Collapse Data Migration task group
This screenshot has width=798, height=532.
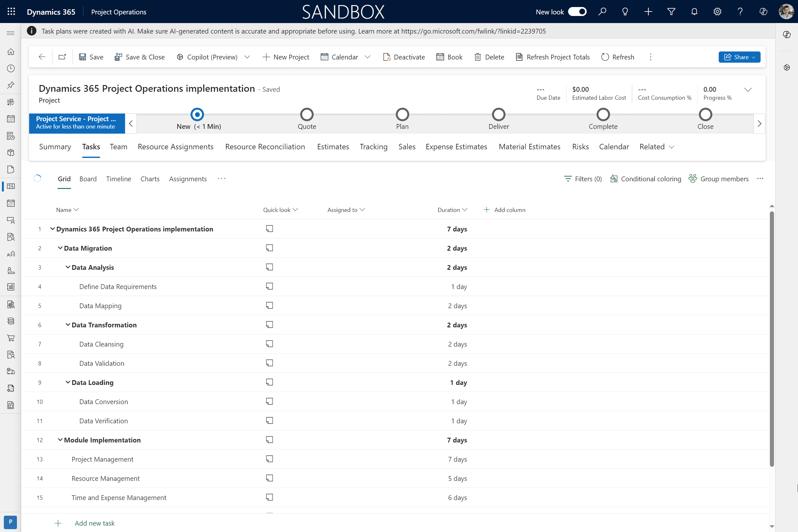click(60, 248)
